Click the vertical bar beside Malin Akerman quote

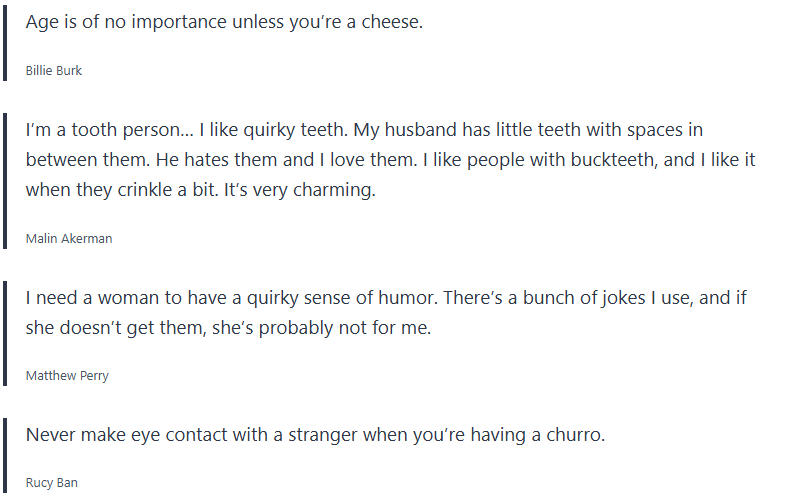coord(5,178)
